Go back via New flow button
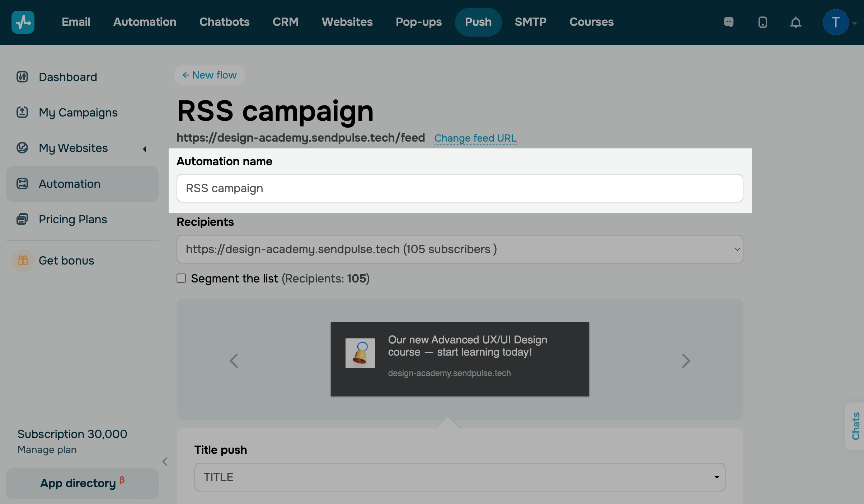864x504 pixels. [x=210, y=75]
